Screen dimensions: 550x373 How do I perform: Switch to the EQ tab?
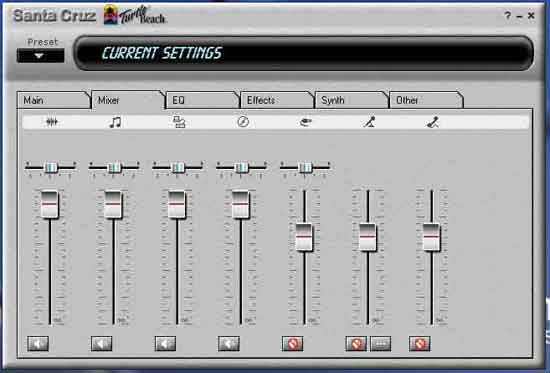pos(201,100)
